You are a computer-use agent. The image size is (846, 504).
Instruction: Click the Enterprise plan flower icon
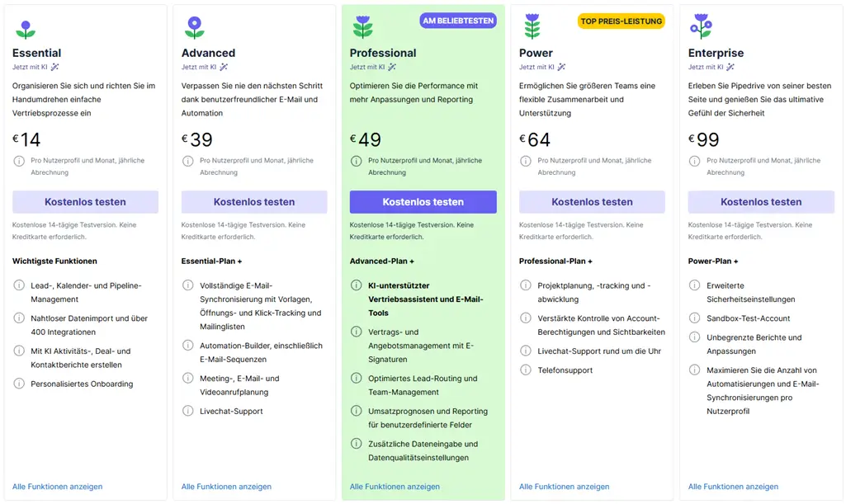point(701,26)
